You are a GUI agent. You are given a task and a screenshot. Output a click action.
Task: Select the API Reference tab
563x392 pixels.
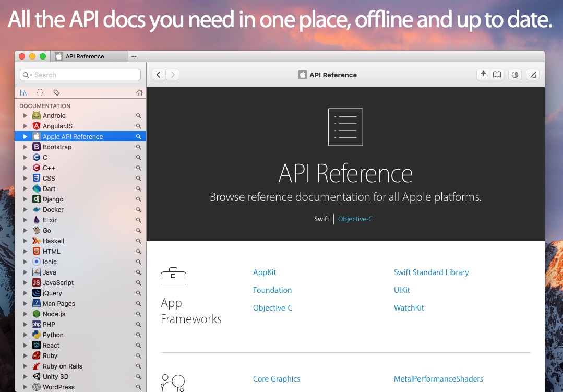tap(89, 56)
